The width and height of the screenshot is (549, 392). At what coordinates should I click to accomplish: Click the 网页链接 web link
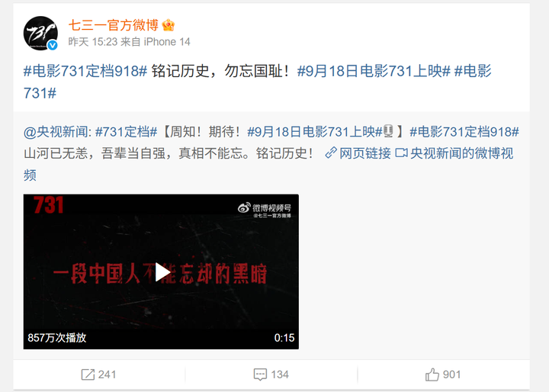click(364, 153)
